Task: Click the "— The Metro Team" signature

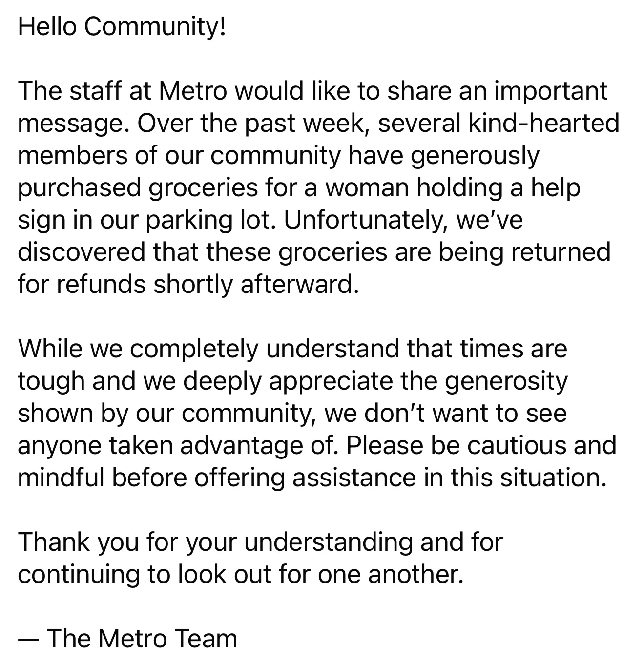Action: pos(127,639)
